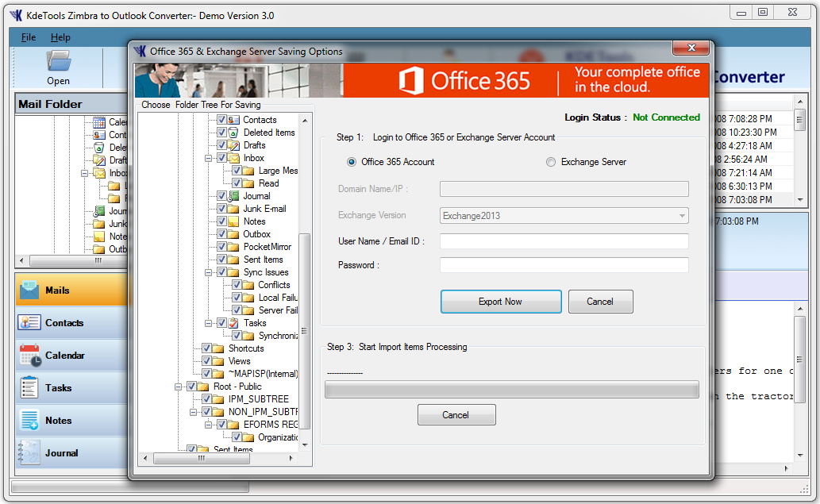Collapse the NON_IPM_SUBTREE node
Image resolution: width=820 pixels, height=504 pixels.
pyautogui.click(x=193, y=412)
